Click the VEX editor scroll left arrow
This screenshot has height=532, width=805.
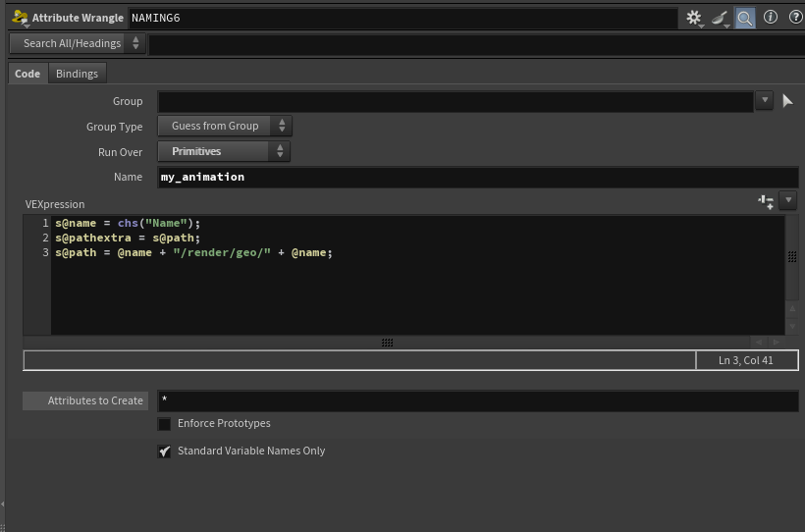pyautogui.click(x=759, y=342)
